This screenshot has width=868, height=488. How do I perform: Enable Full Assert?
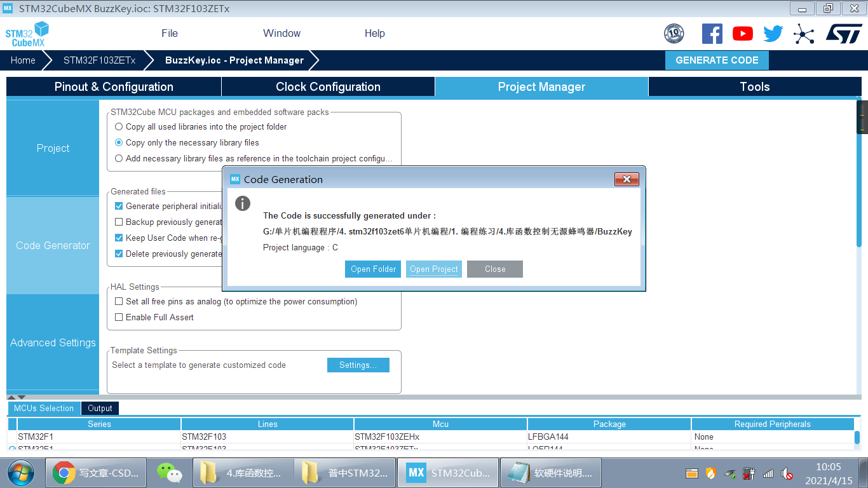[119, 317]
